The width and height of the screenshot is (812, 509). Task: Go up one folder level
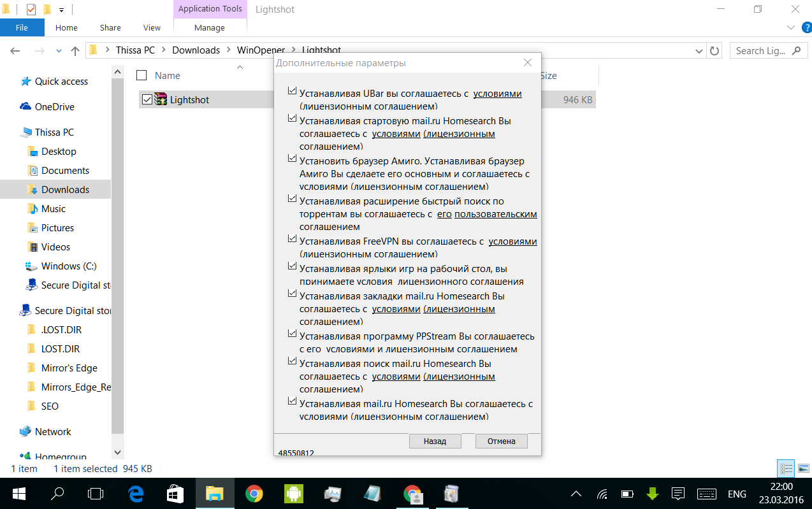(x=75, y=51)
